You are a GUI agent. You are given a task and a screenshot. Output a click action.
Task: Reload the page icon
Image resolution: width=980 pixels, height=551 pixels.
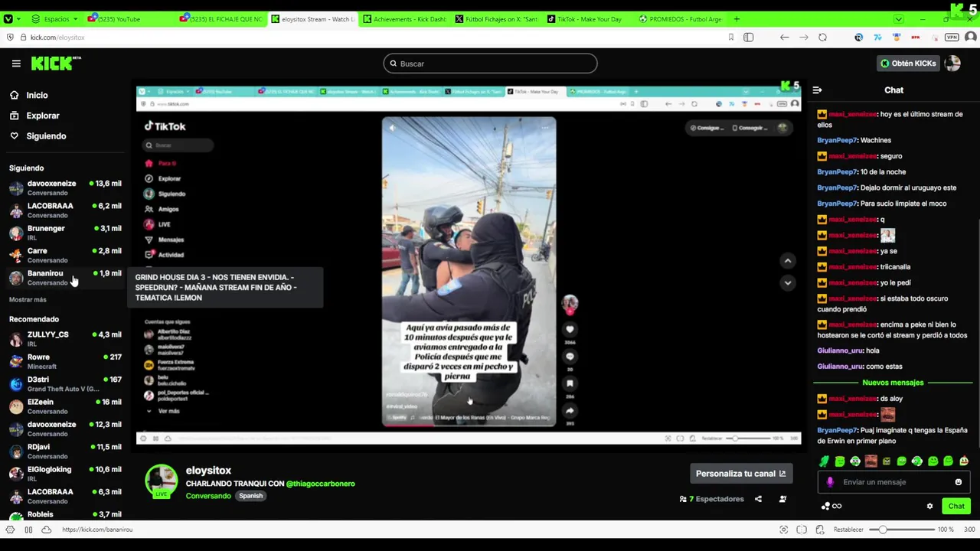tap(822, 37)
